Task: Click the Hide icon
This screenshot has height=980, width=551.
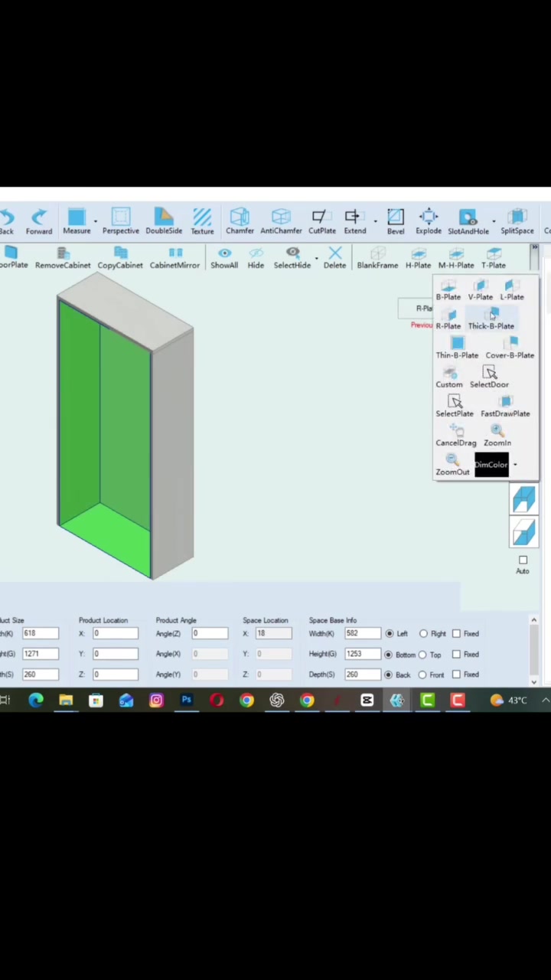Action: pyautogui.click(x=256, y=258)
